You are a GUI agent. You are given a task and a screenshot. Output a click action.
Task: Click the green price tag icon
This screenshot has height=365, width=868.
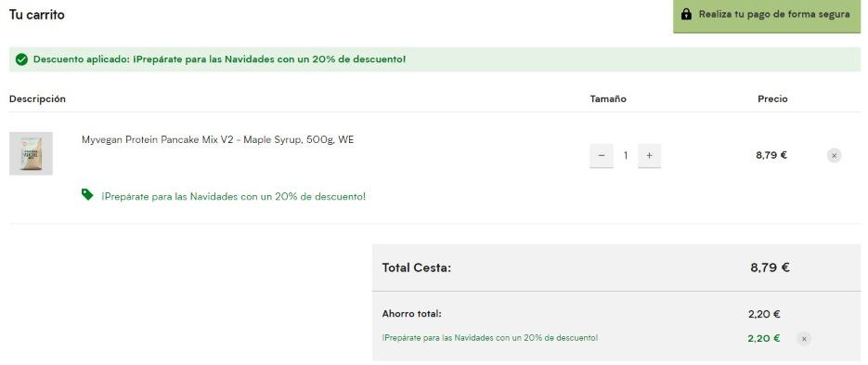(87, 194)
